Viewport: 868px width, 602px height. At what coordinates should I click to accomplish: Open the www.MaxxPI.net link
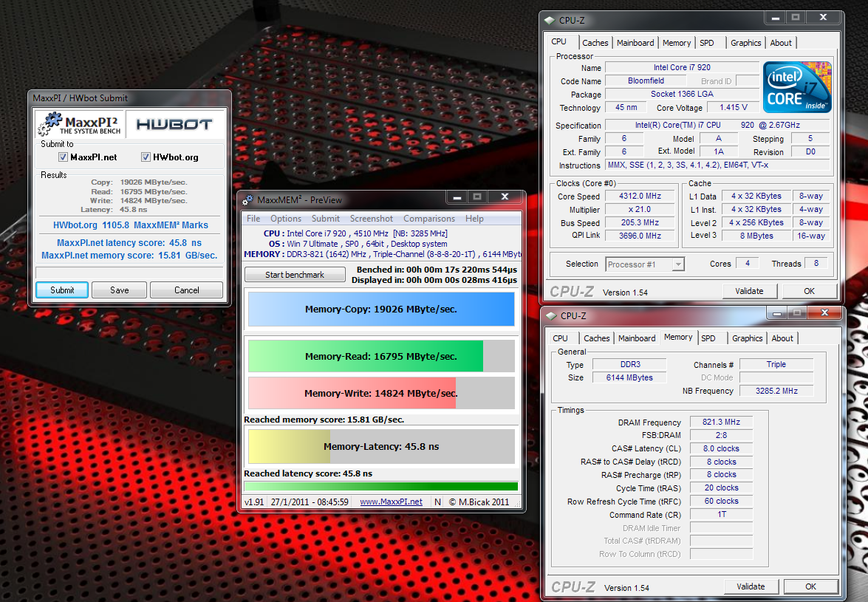click(391, 502)
